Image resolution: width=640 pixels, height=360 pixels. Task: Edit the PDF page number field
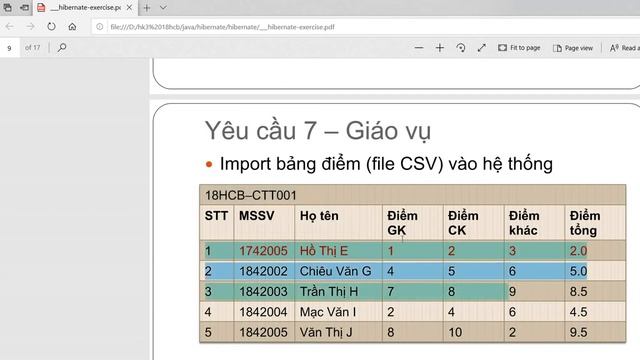(x=9, y=48)
